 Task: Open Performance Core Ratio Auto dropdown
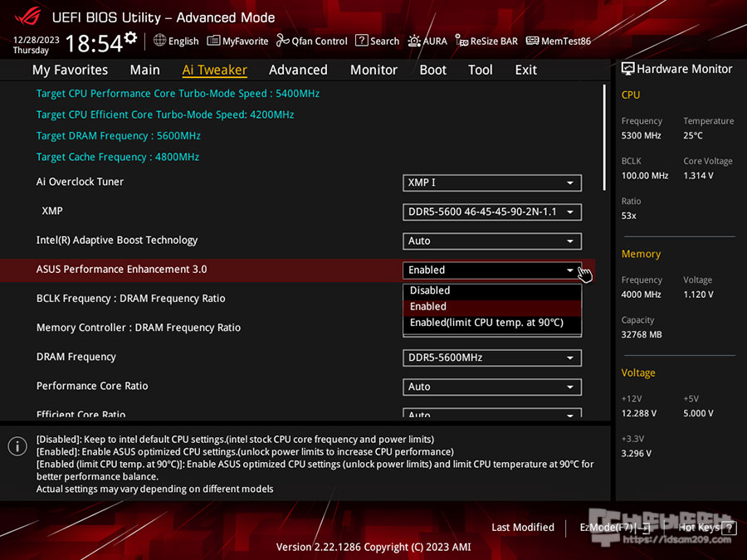click(492, 387)
